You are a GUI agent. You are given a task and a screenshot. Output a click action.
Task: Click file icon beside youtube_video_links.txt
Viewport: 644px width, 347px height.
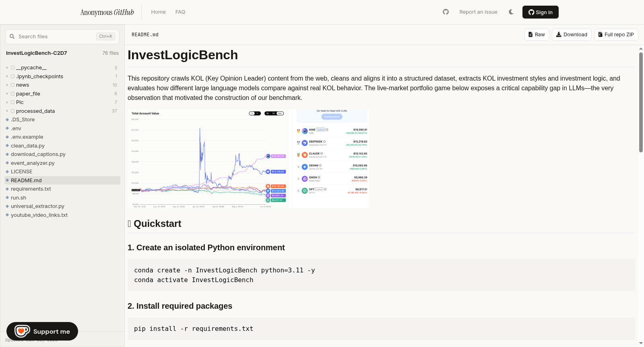[x=7, y=215]
